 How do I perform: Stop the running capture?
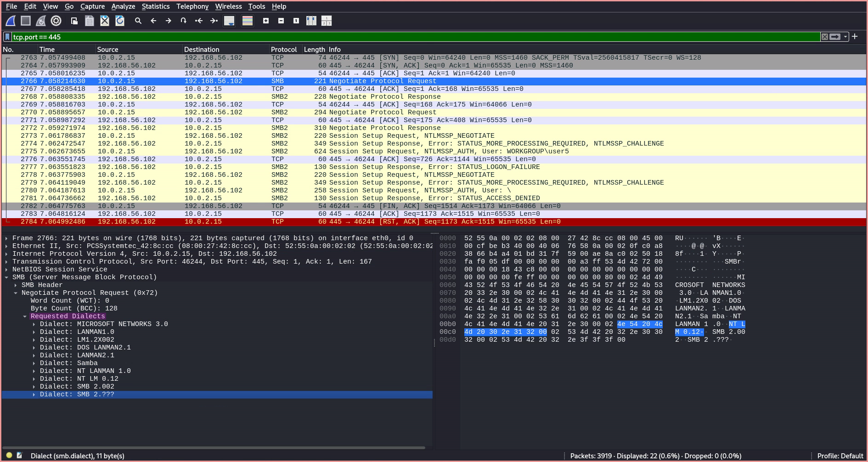pos(26,21)
